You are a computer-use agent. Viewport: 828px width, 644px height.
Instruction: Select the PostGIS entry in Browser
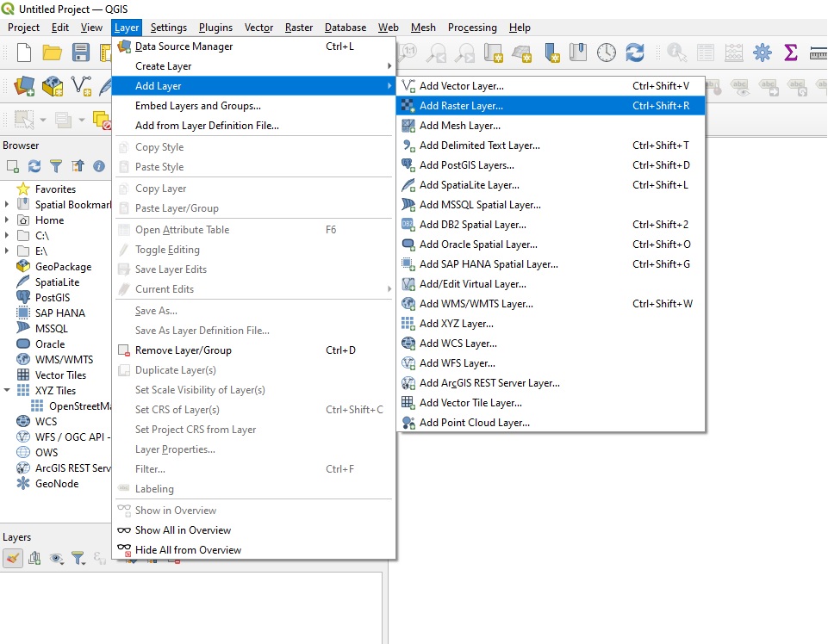click(x=53, y=298)
